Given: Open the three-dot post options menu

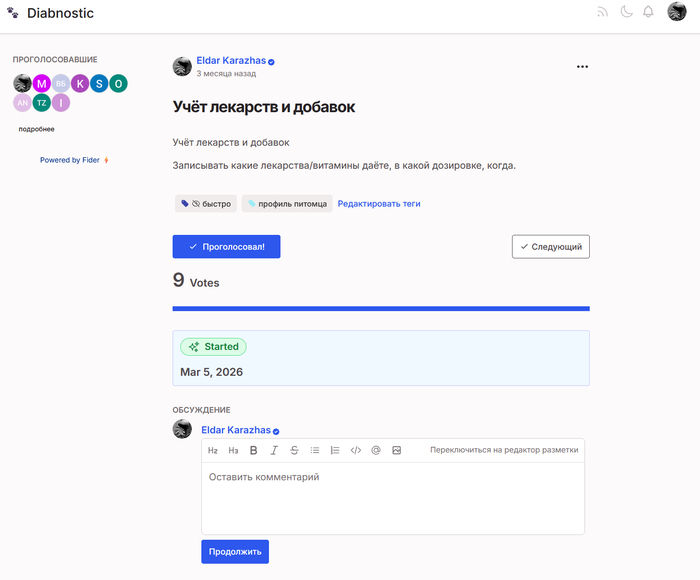Looking at the screenshot, I should [x=582, y=67].
